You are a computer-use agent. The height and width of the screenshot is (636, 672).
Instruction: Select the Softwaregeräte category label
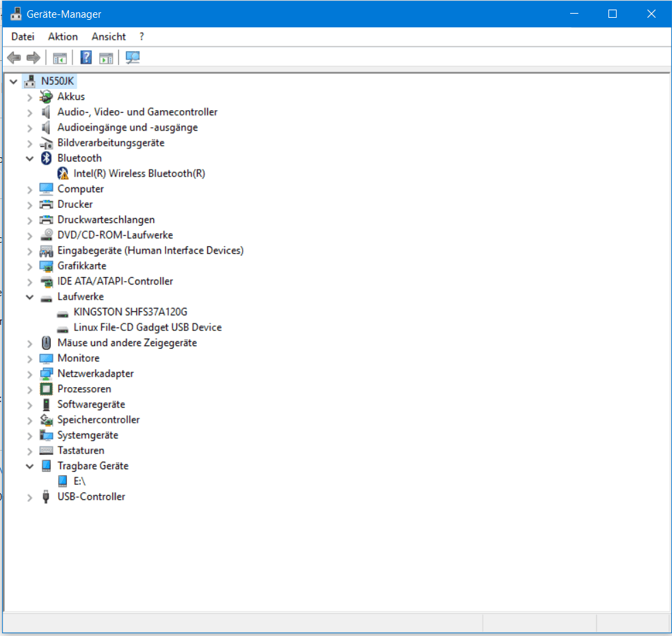[x=92, y=404]
